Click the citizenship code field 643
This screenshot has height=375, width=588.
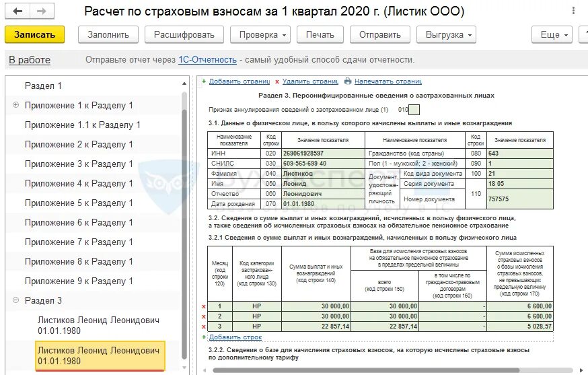(x=520, y=153)
